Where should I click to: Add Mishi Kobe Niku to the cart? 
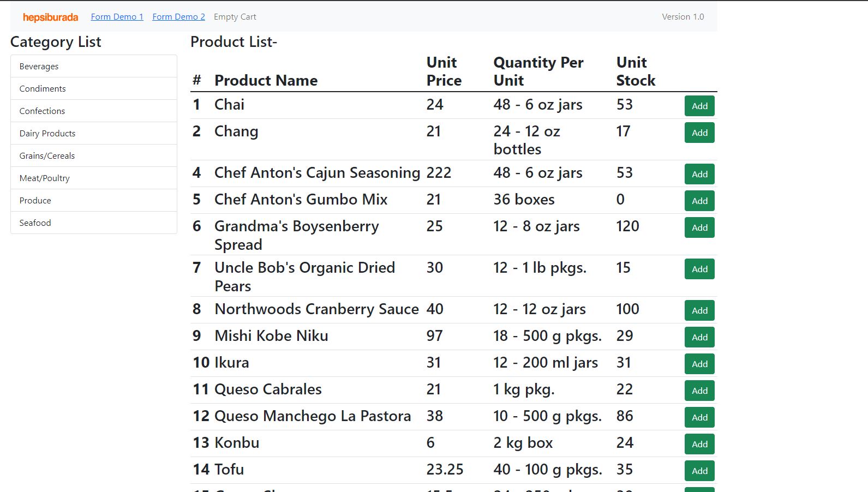tap(699, 337)
